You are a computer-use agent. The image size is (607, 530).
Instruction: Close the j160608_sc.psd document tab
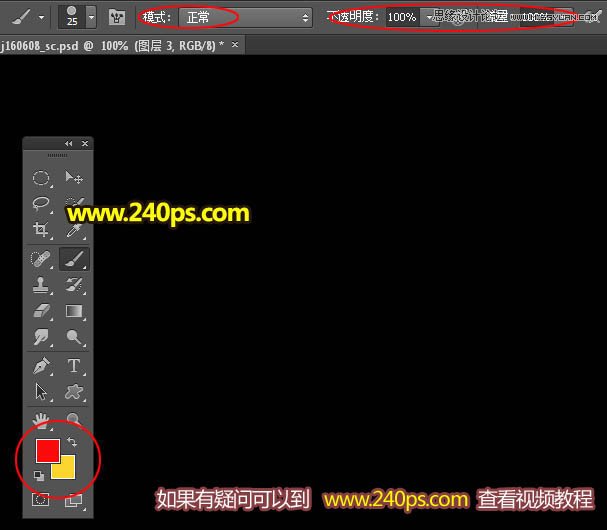(235, 45)
